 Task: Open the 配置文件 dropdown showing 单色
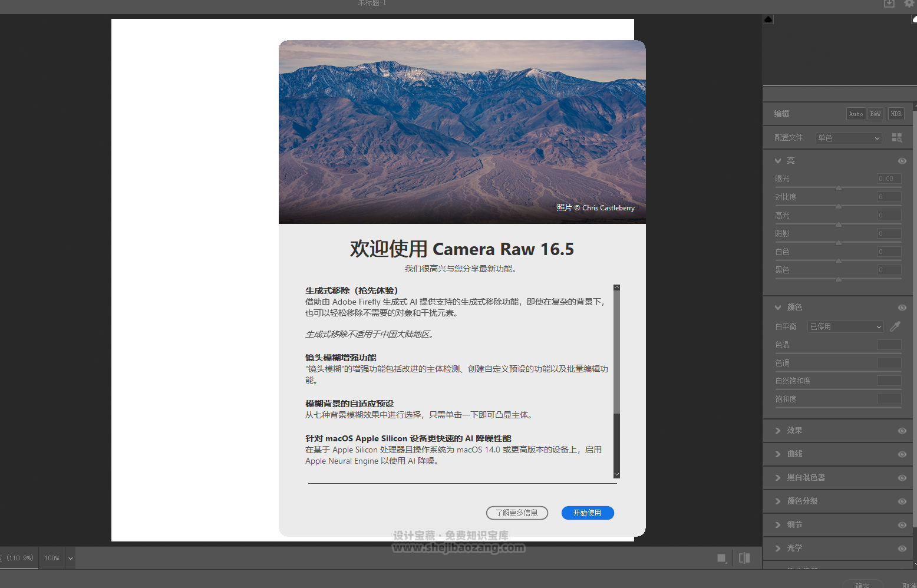click(x=849, y=138)
